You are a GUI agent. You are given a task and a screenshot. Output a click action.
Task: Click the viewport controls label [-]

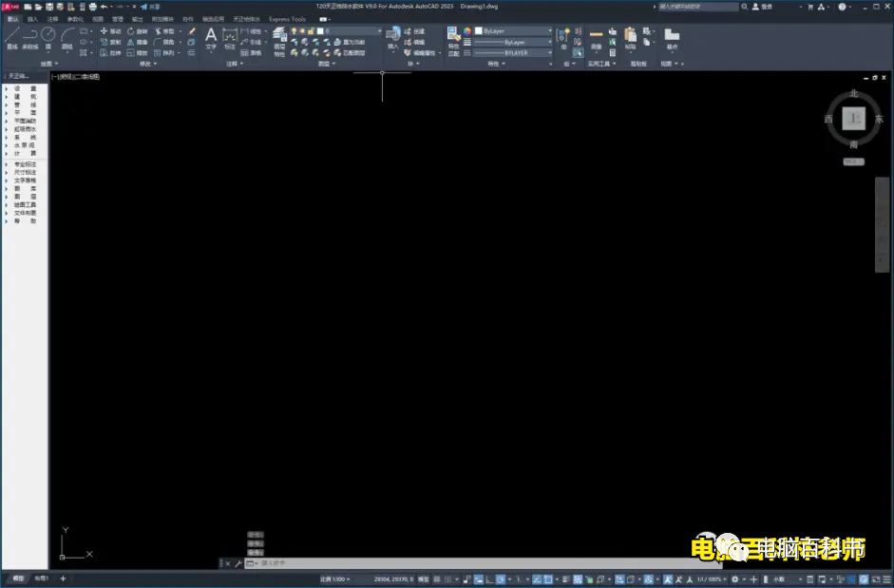click(x=54, y=76)
